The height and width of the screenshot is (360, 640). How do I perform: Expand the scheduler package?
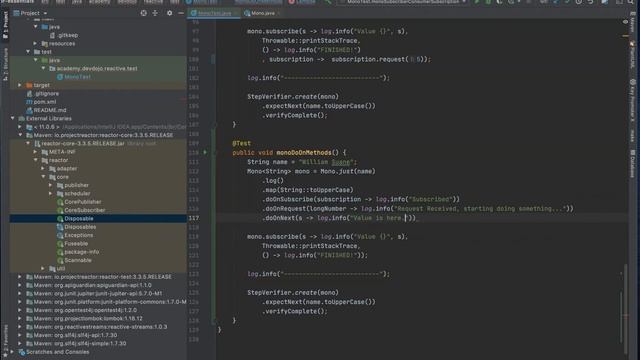coord(51,193)
